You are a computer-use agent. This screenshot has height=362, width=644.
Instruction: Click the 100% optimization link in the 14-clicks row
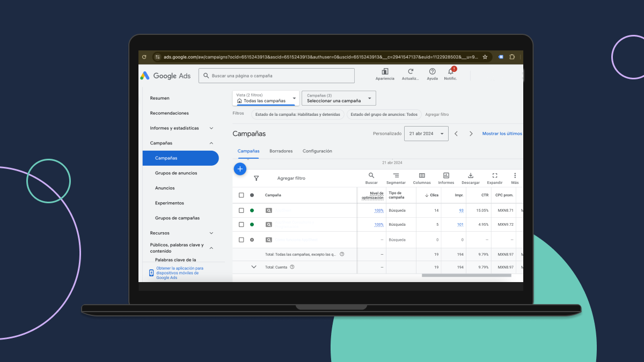pyautogui.click(x=379, y=210)
